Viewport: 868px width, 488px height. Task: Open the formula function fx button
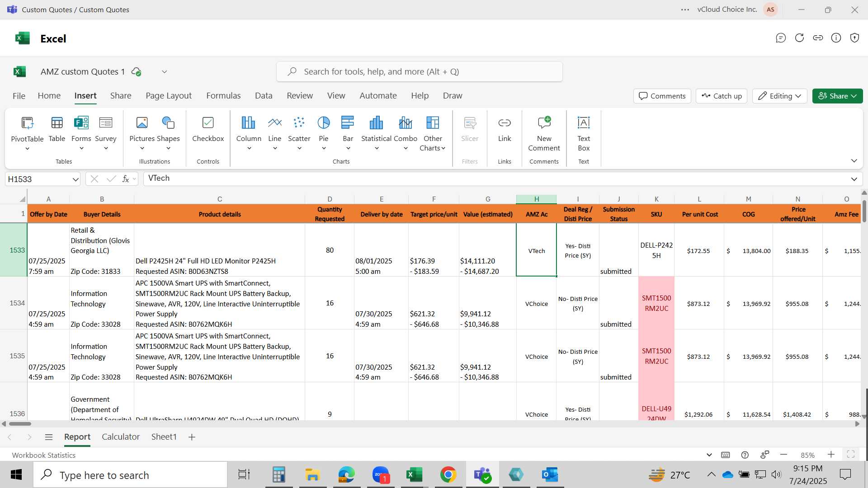[x=126, y=179]
